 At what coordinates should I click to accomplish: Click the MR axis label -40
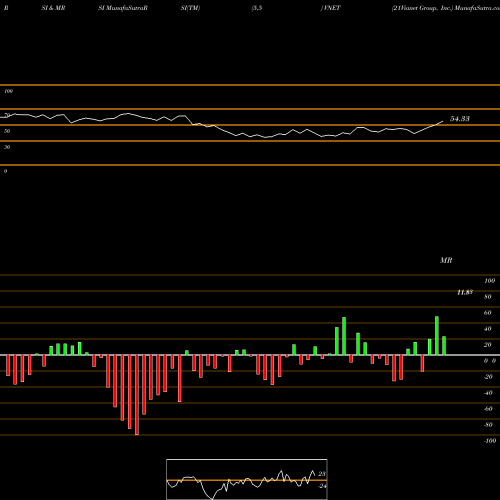coord(488,393)
